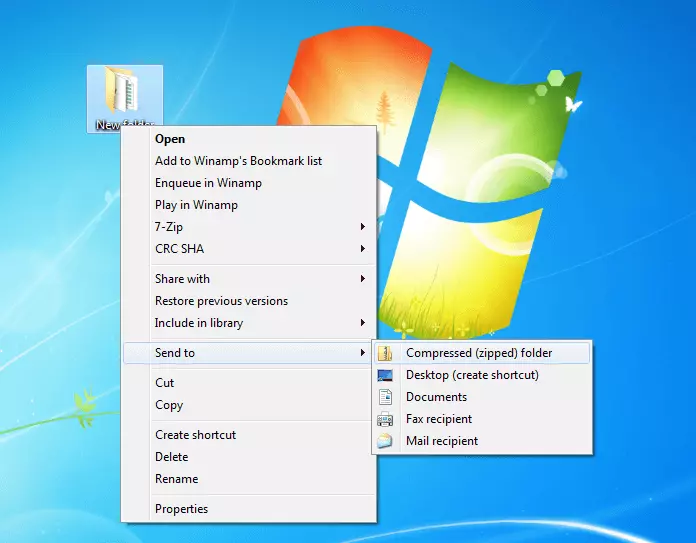
Task: Expand the Send to submenu arrow
Action: click(x=363, y=353)
